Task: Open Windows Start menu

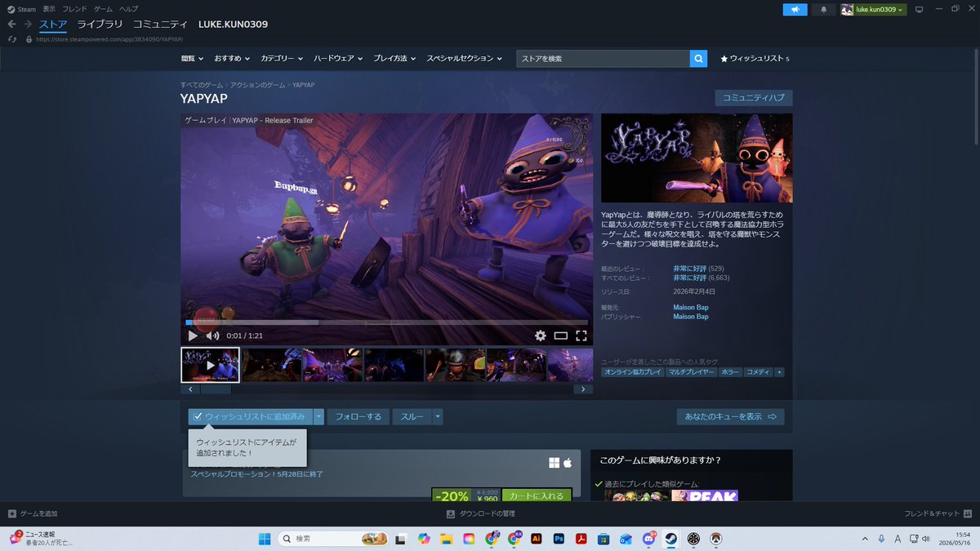Action: [265, 539]
